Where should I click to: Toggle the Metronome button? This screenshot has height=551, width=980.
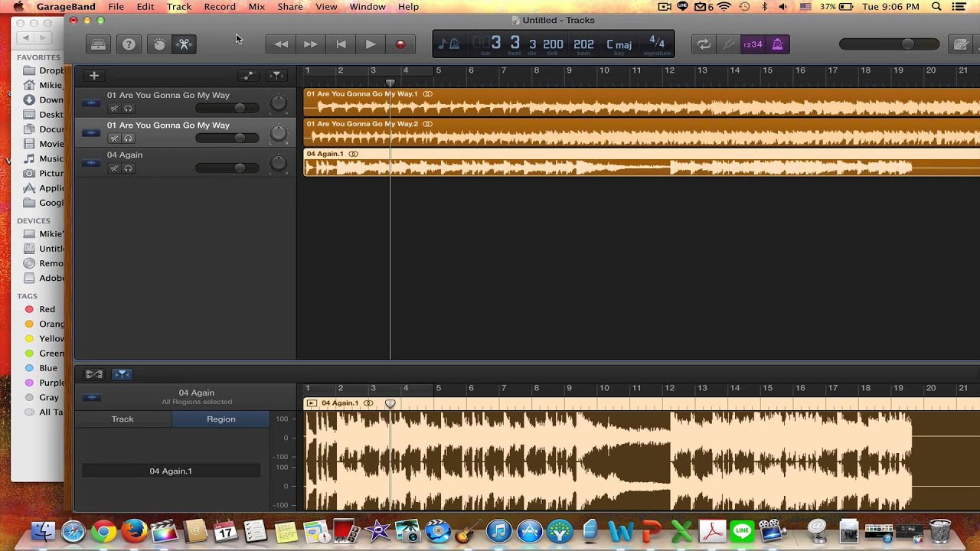(x=778, y=44)
